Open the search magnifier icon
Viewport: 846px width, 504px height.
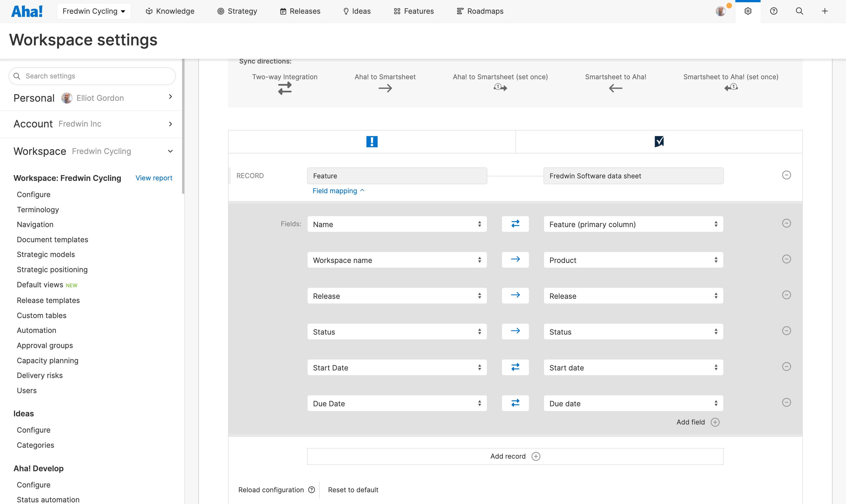click(799, 11)
